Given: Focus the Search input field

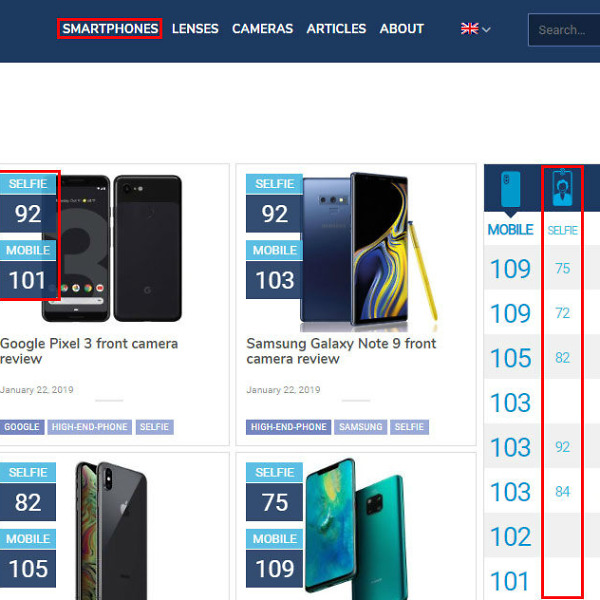Looking at the screenshot, I should click(564, 30).
